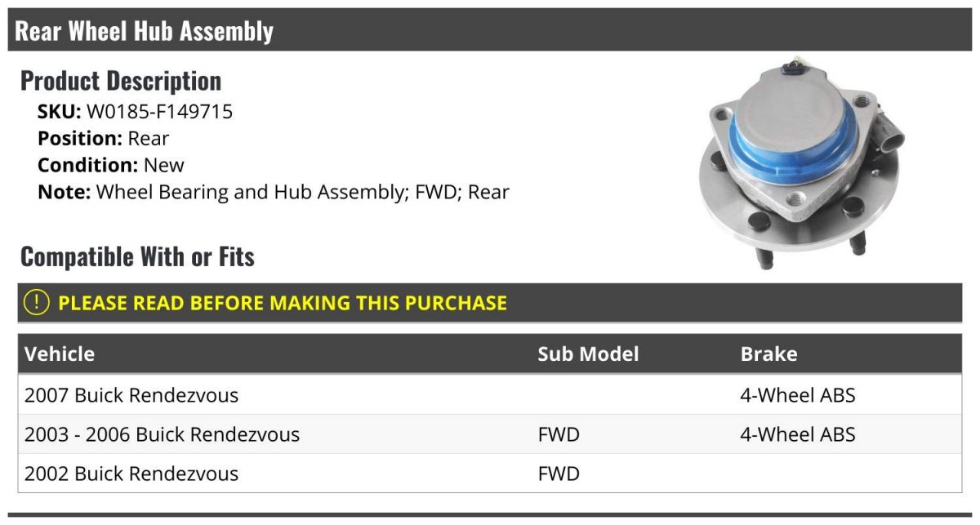Open the PLEASE READ BEFORE MAKING THIS PURCHASE notice
Screen dimensions: 980x525
(x=283, y=303)
